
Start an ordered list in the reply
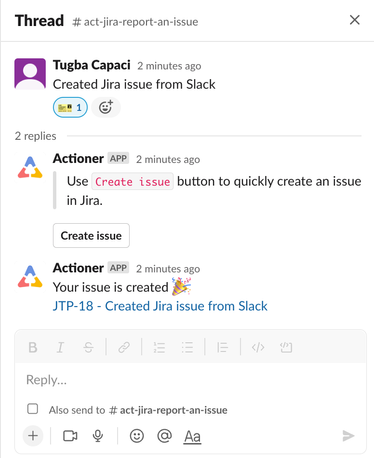[x=159, y=348]
